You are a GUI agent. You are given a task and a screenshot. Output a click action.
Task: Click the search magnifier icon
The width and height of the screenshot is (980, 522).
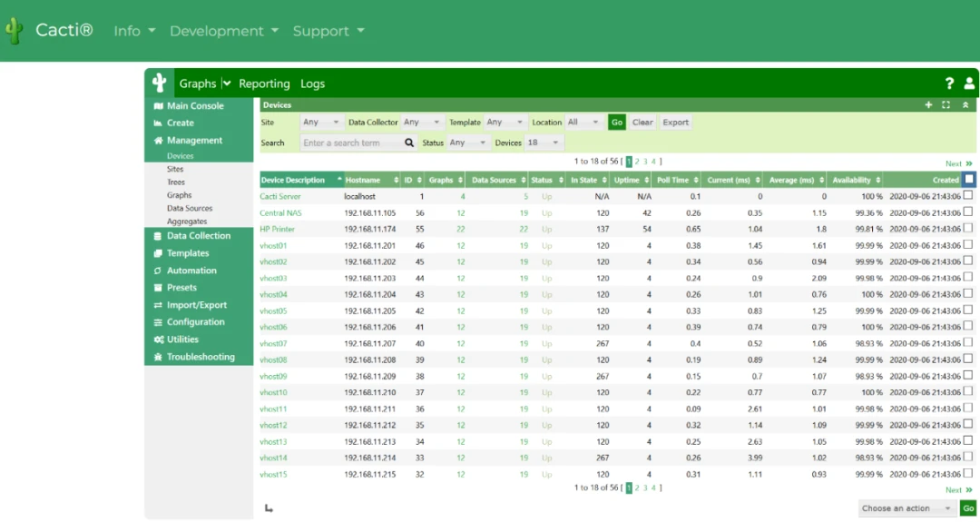(x=408, y=143)
